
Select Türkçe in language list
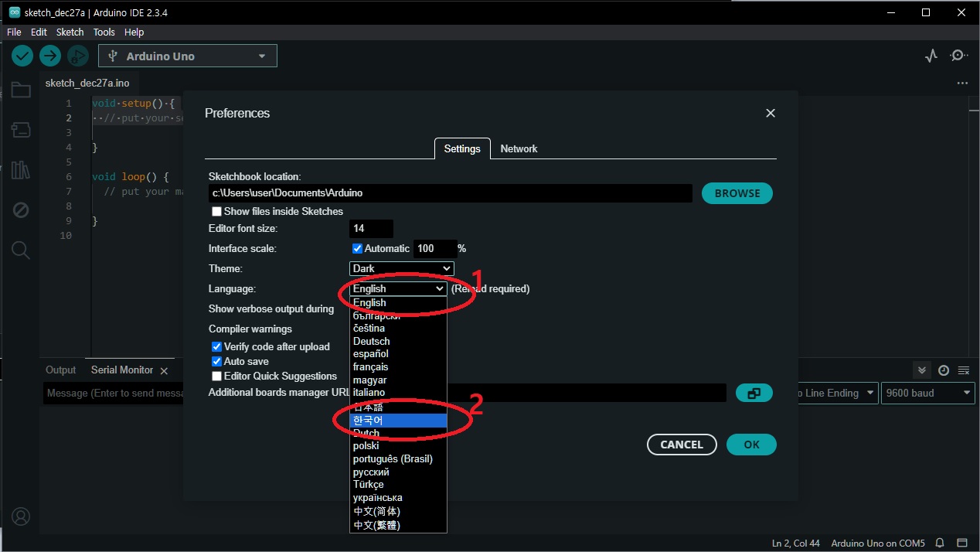tap(398, 485)
